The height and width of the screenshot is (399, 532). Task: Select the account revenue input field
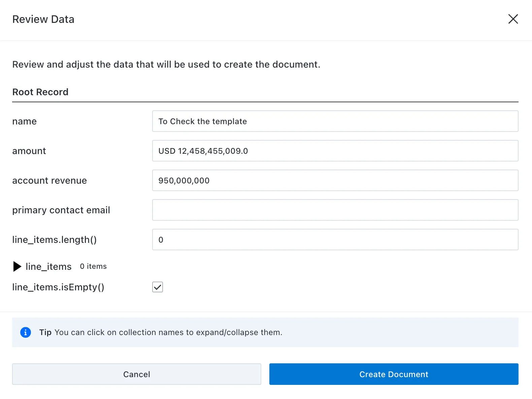335,180
